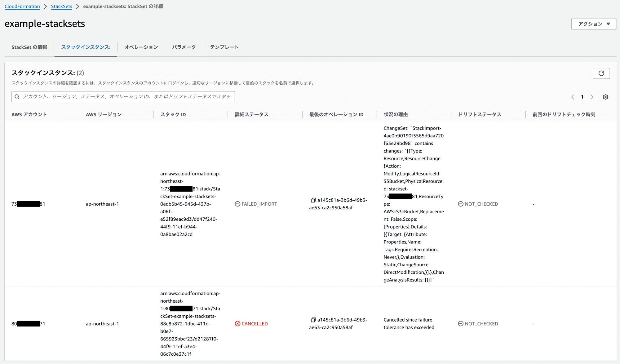Click the ChangeSet StackImport reason text

414,204
